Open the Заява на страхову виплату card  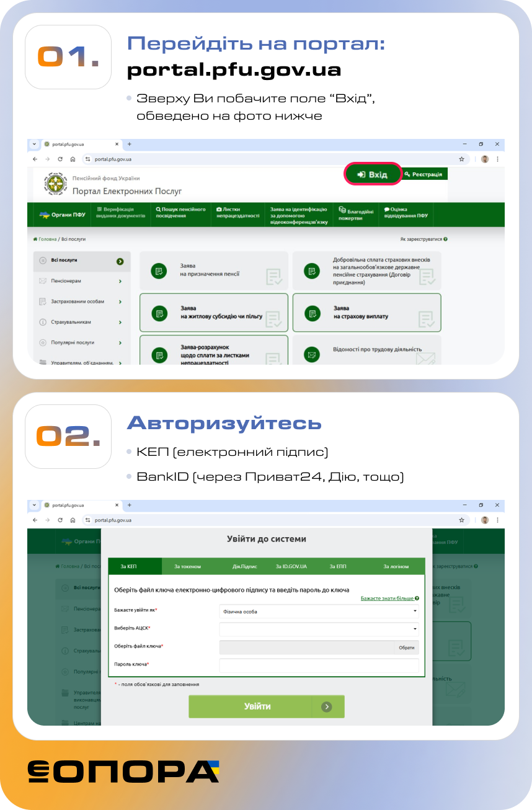[x=366, y=313]
